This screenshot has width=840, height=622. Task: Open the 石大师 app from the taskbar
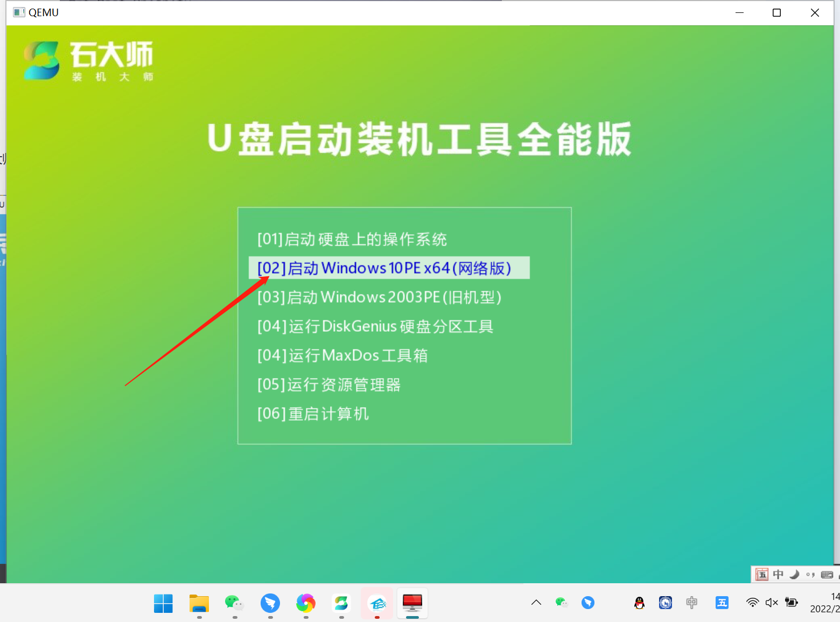click(x=341, y=603)
